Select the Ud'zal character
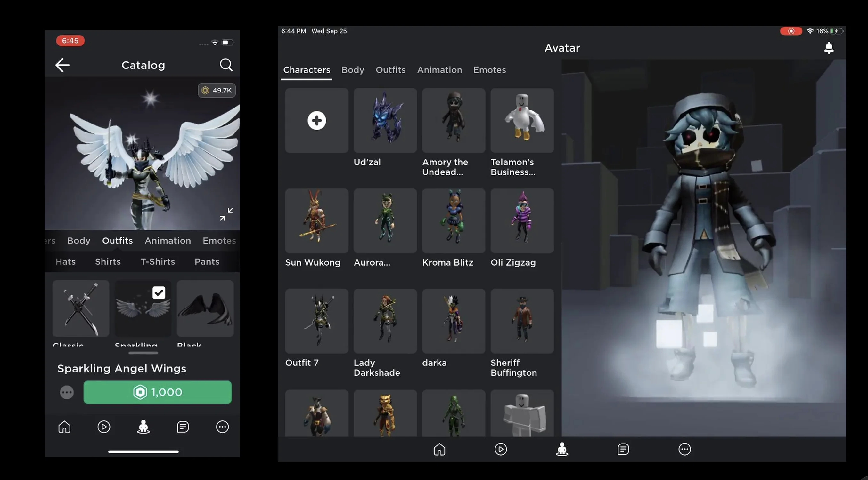The height and width of the screenshot is (480, 868). (385, 120)
